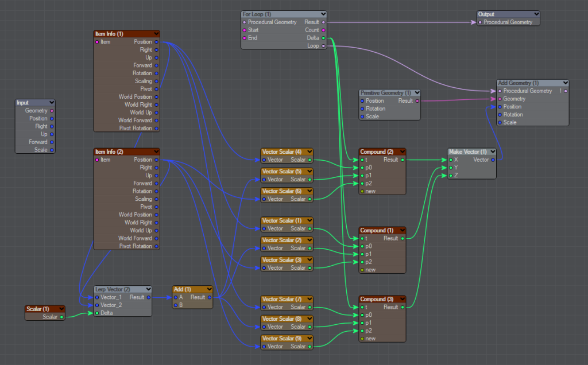Screen dimensions: 588x365
Task: Click Item Info (2) Pivot Rotation socket
Action: (x=156, y=247)
